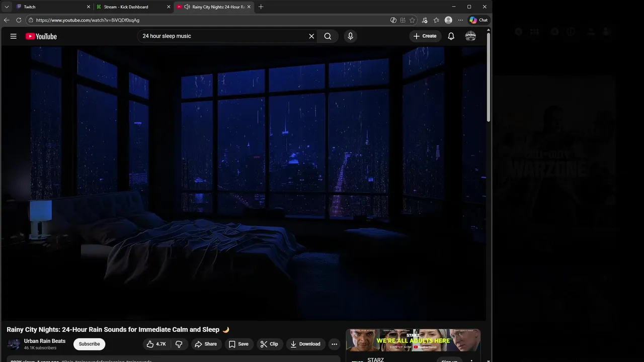
Task: Go back using the browser back arrow
Action: tap(7, 20)
